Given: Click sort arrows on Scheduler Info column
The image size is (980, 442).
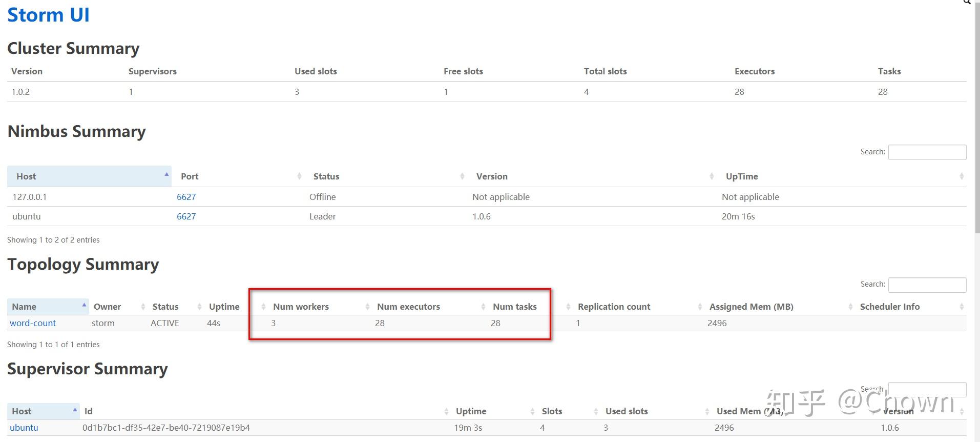Looking at the screenshot, I should tap(961, 307).
